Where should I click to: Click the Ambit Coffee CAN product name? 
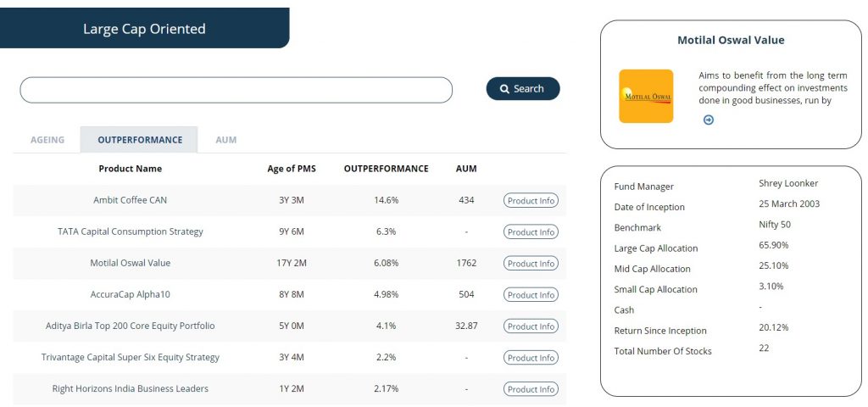[130, 200]
